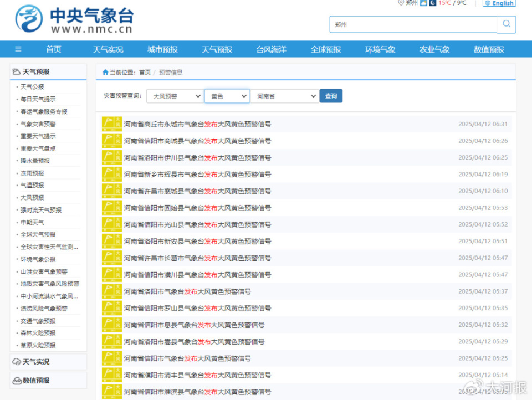This screenshot has width=532, height=400.
Task: Click wind warning icon for 信阳市商城县
Action: tap(111, 141)
